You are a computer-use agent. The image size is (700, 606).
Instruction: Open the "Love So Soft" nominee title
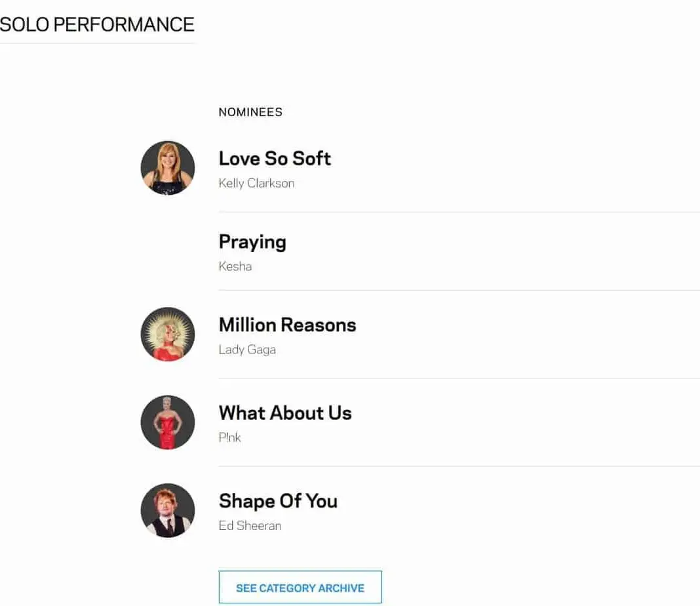[x=275, y=159]
